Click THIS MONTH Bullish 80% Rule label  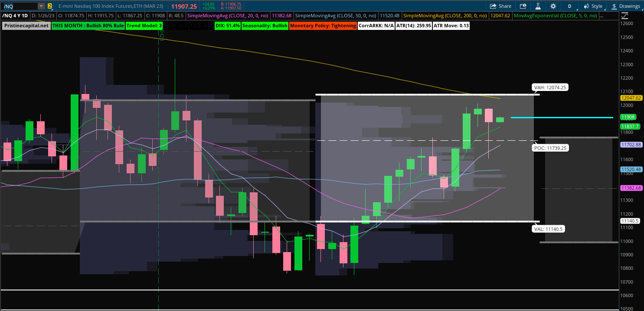pos(88,26)
